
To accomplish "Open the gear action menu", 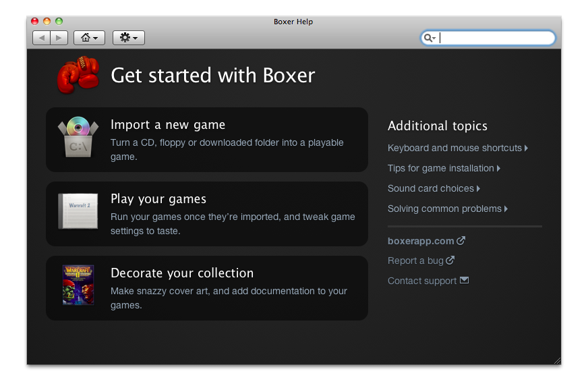I will click(x=128, y=38).
